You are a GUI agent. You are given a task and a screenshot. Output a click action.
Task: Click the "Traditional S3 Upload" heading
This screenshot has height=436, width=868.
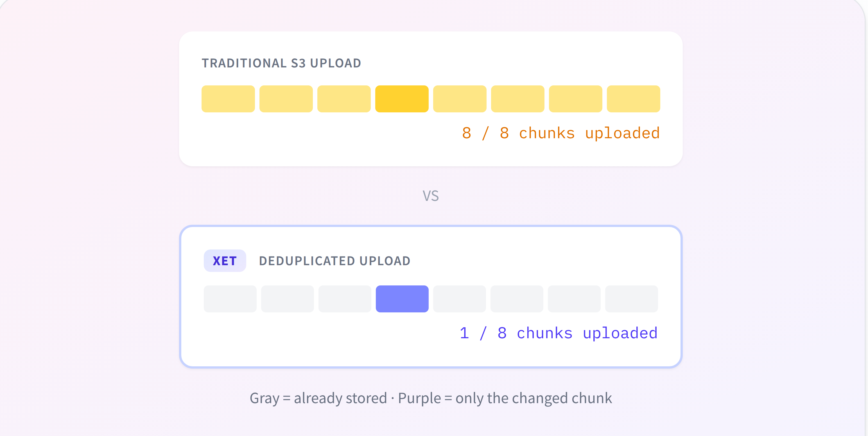(x=281, y=63)
